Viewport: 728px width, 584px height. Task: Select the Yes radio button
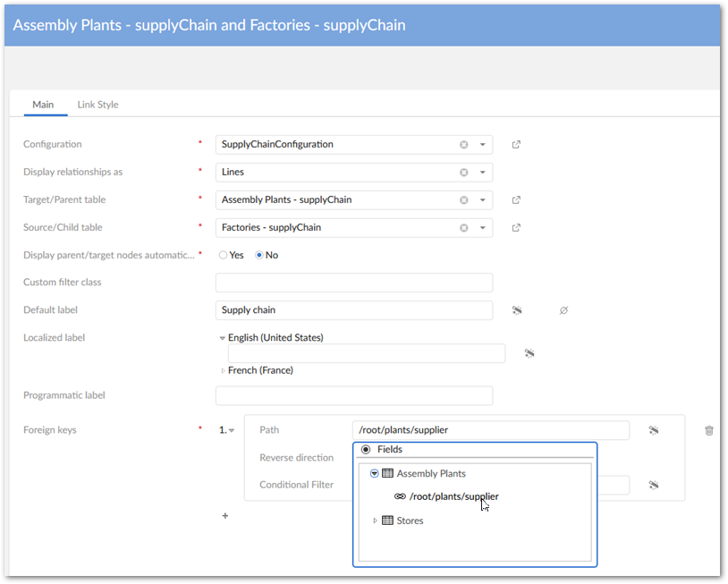(223, 255)
